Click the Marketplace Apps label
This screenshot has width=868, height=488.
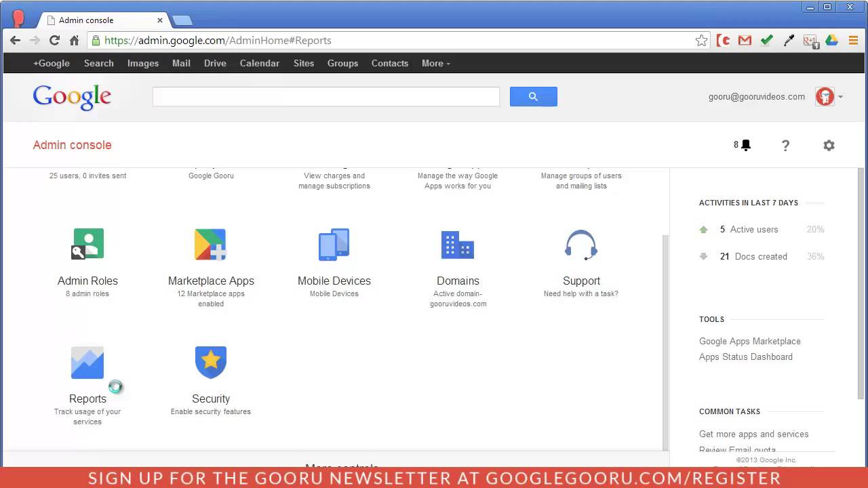point(211,281)
